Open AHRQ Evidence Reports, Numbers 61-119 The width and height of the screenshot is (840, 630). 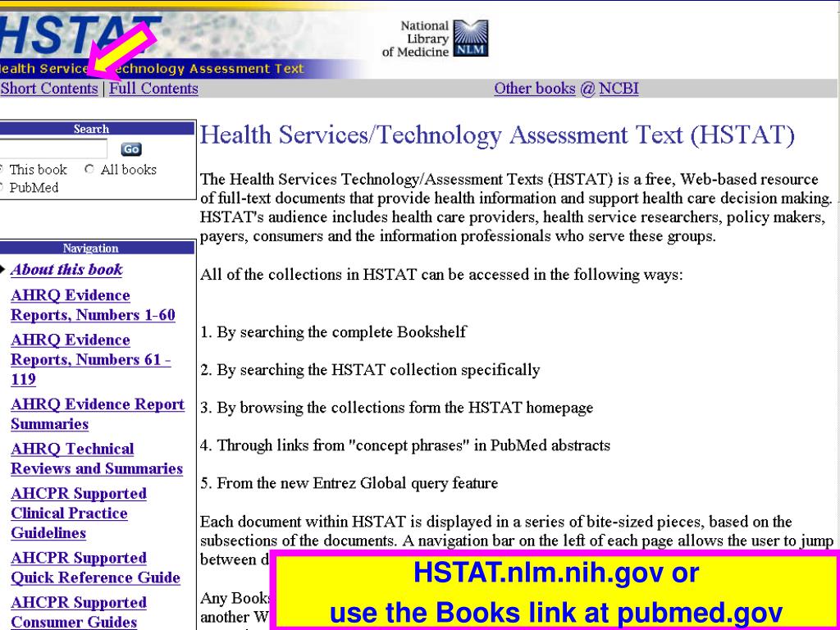tap(91, 359)
